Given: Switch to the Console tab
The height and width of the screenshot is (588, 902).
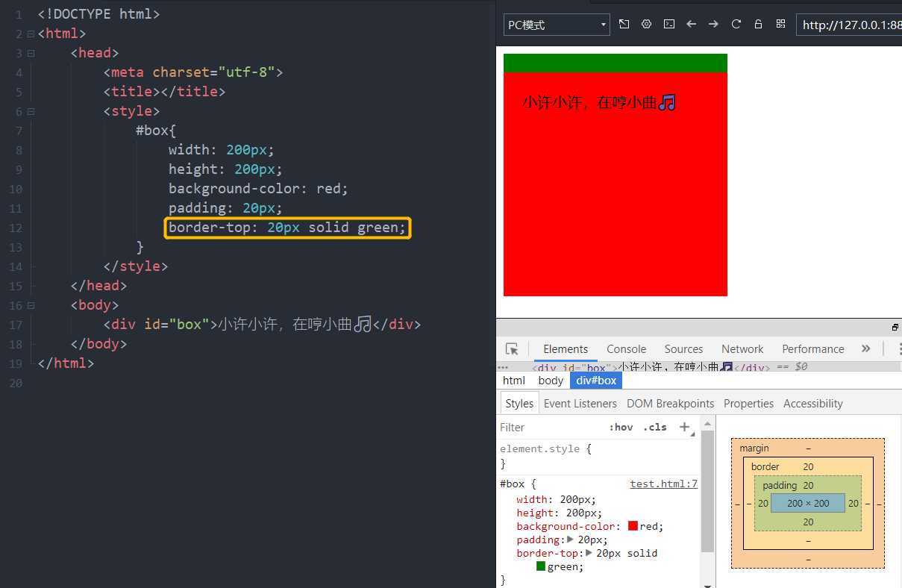Looking at the screenshot, I should pyautogui.click(x=626, y=348).
